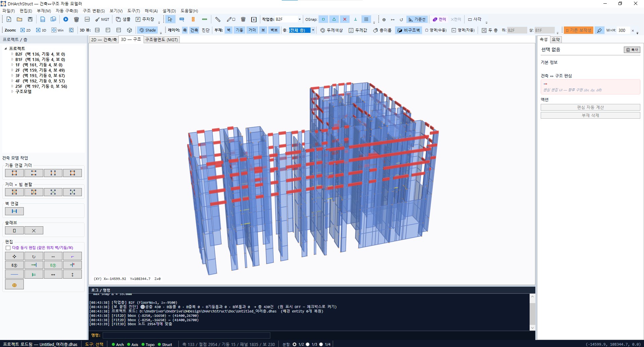Image resolution: width=644 pixels, height=347 pixels.
Task: Open the 층 (전체 층) dropdown
Action: coord(313,30)
